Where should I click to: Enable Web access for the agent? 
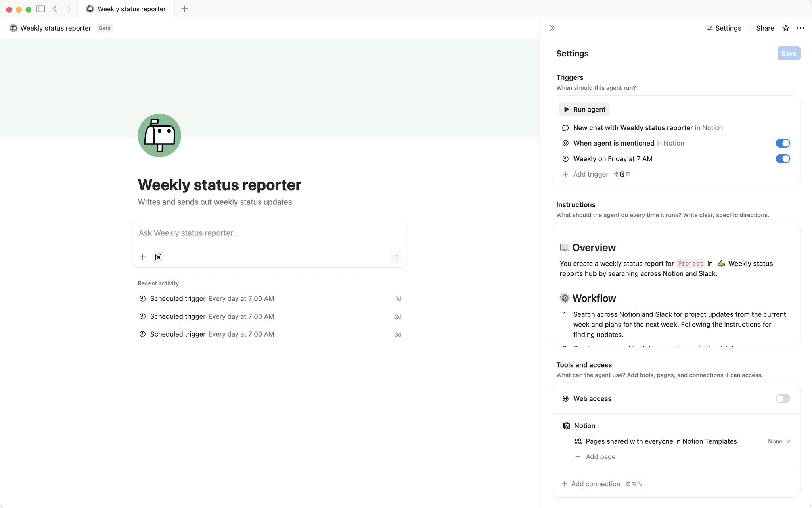pyautogui.click(x=782, y=398)
